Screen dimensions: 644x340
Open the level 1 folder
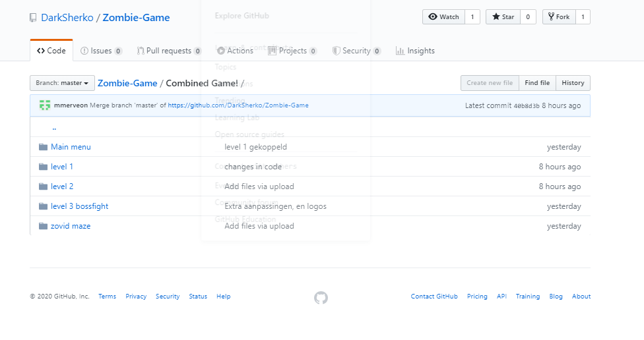61,167
